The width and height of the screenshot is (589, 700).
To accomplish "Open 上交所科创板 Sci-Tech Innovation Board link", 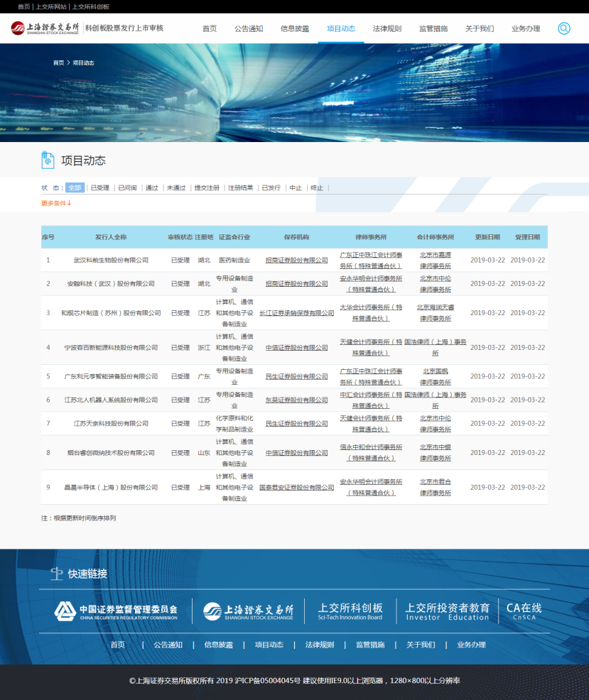I will [350, 611].
